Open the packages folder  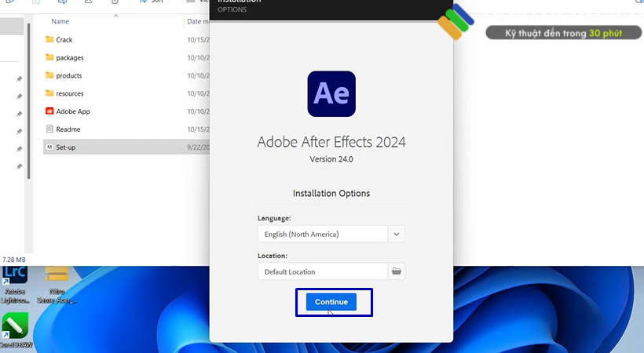pyautogui.click(x=69, y=58)
